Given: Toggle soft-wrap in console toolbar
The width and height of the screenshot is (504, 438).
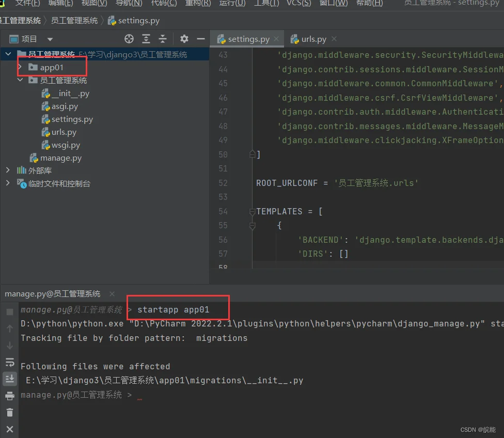Looking at the screenshot, I should point(10,362).
